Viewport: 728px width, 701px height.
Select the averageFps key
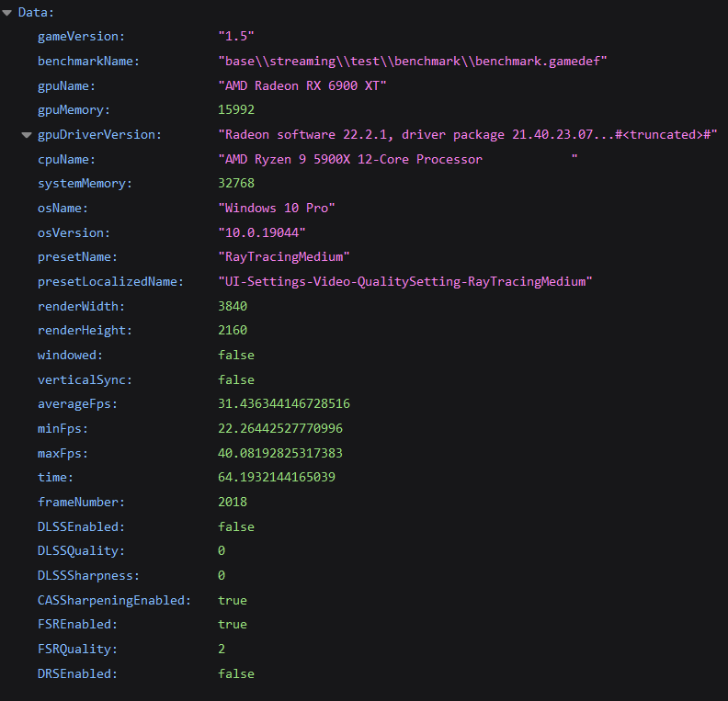(x=77, y=404)
